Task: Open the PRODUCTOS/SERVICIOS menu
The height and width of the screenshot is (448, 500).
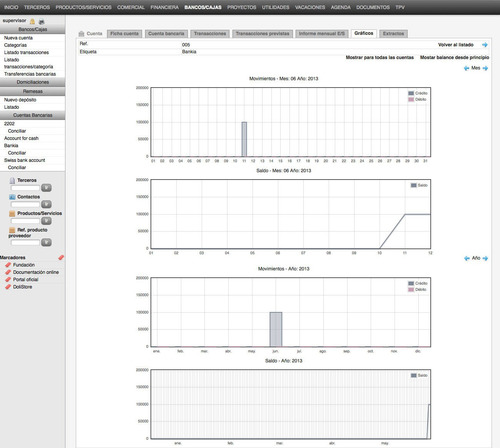Action: click(83, 7)
